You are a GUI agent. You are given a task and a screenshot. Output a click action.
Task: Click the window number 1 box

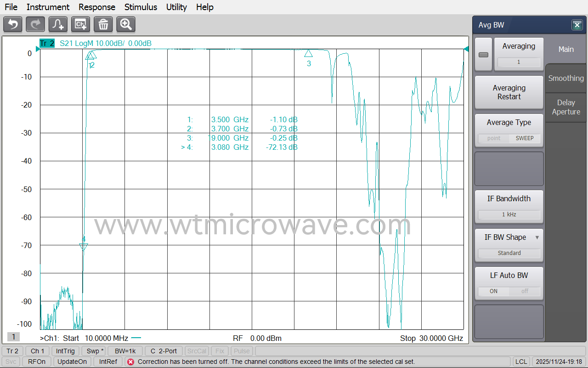pyautogui.click(x=13, y=337)
